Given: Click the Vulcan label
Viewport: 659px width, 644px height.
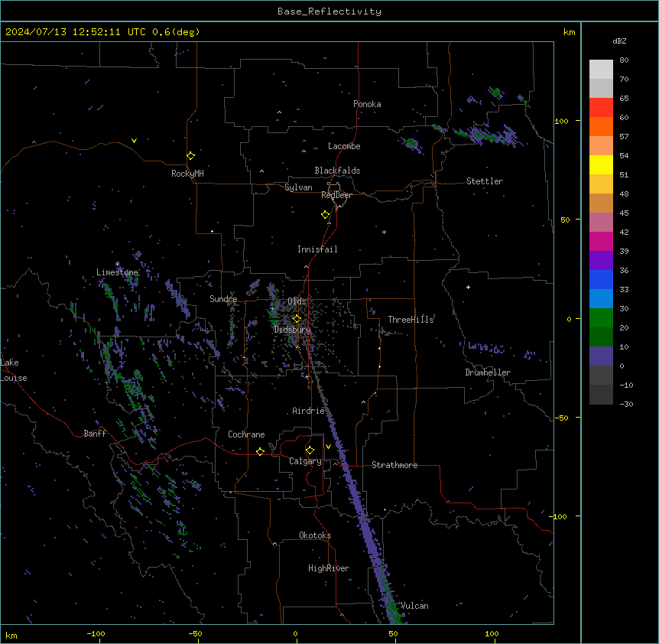Looking at the screenshot, I should [414, 606].
